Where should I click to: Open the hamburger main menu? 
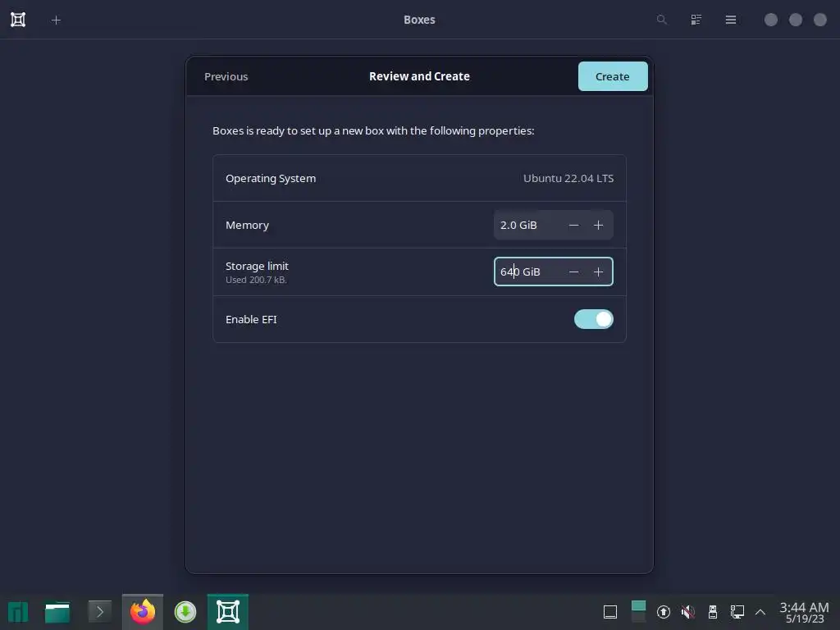point(730,20)
